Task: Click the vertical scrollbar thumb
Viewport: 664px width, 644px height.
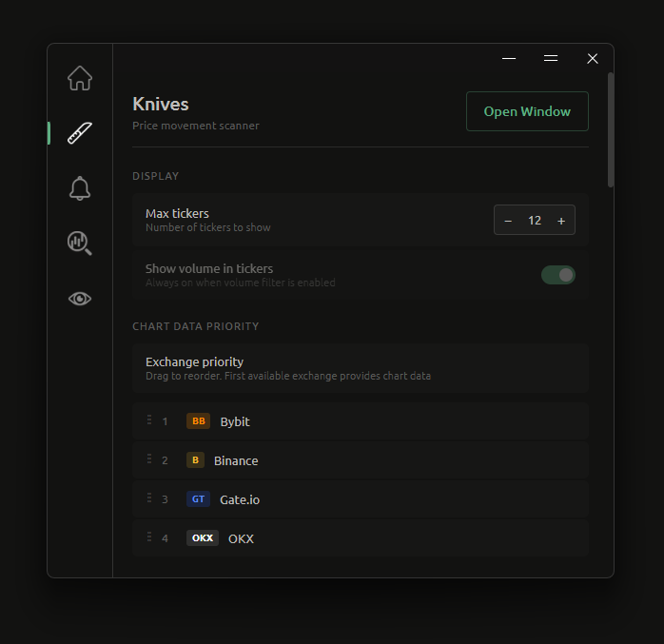Action: click(x=610, y=129)
